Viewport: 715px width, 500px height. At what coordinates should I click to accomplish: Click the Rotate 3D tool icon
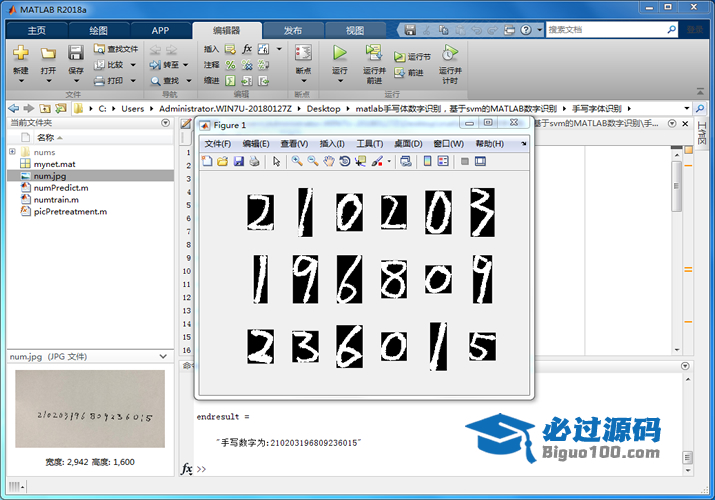tap(344, 161)
